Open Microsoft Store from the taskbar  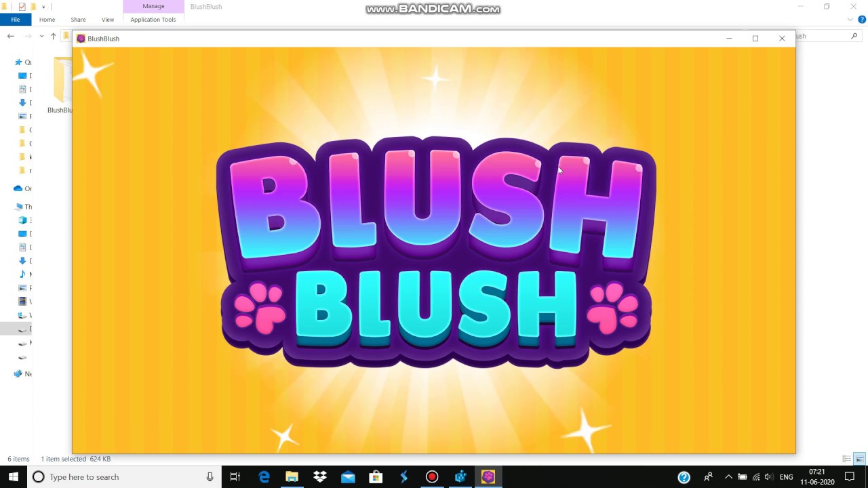click(x=376, y=477)
